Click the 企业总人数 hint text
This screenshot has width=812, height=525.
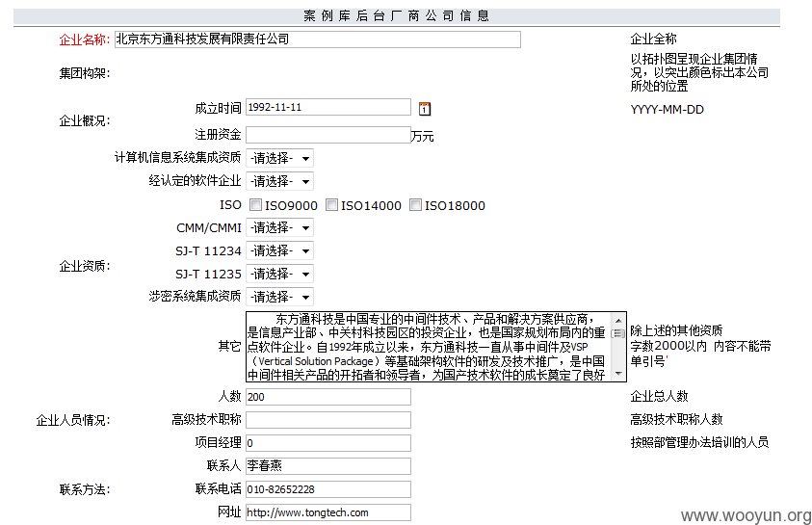click(659, 397)
